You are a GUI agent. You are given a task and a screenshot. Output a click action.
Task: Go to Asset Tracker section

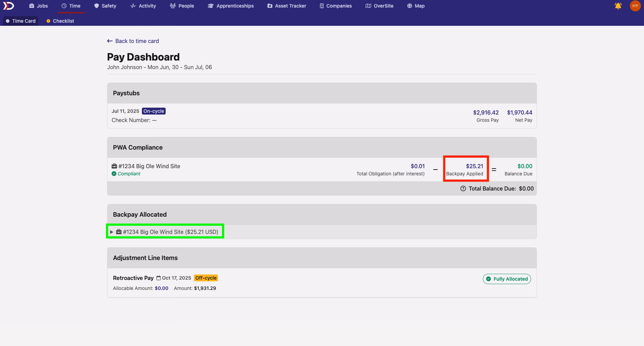287,6
